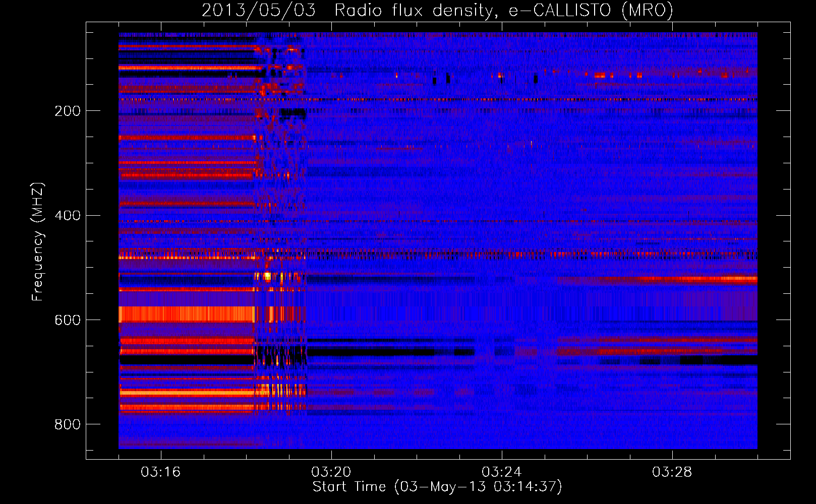
Task: Click the "03:28" time tick label
Action: tap(672, 472)
